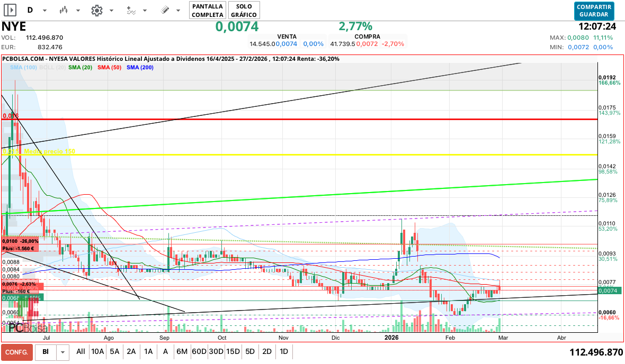
Task: Click the 2026 date axis label
Action: click(391, 338)
